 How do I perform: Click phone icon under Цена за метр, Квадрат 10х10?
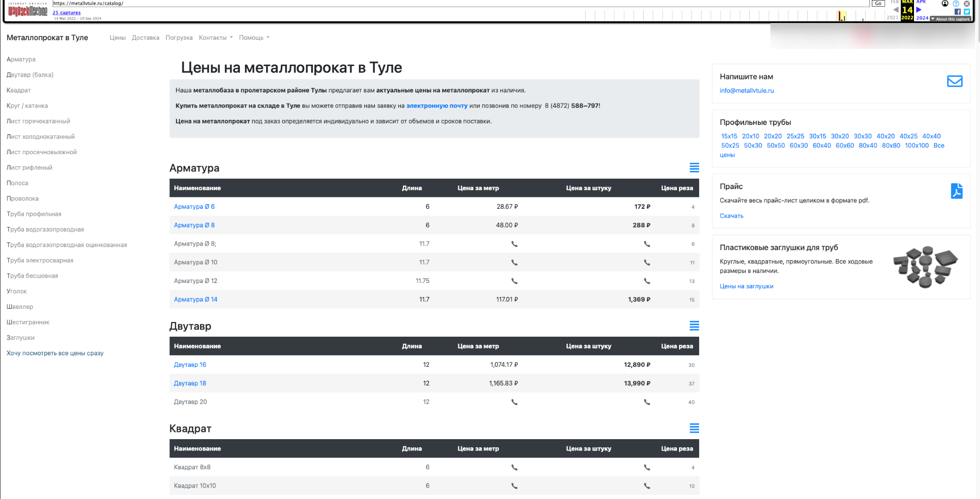(x=514, y=486)
